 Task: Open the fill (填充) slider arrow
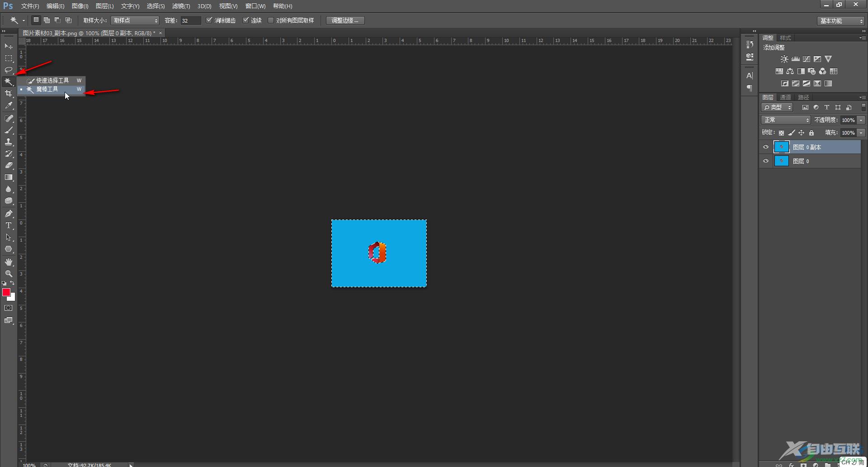[861, 133]
